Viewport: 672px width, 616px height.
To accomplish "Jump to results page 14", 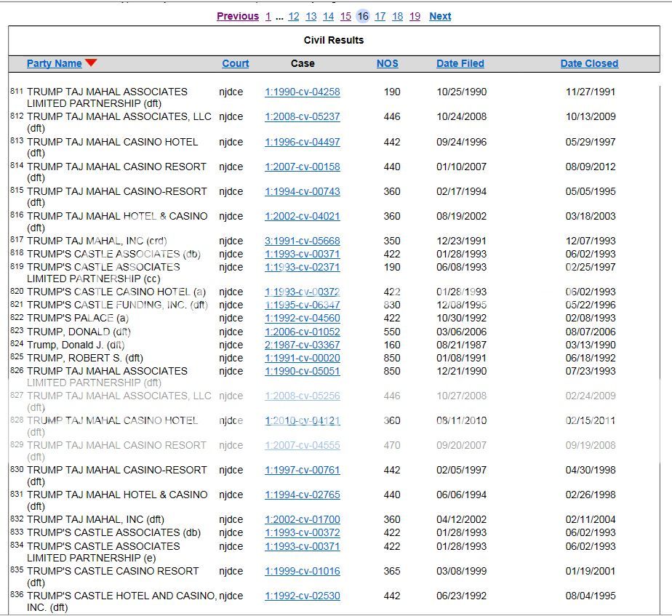I will tap(328, 16).
